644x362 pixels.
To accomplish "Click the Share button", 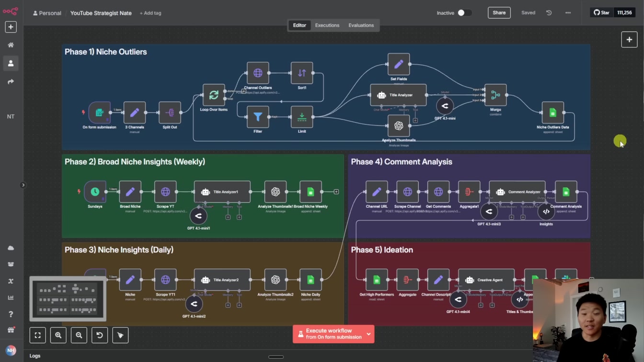I will pyautogui.click(x=499, y=13).
